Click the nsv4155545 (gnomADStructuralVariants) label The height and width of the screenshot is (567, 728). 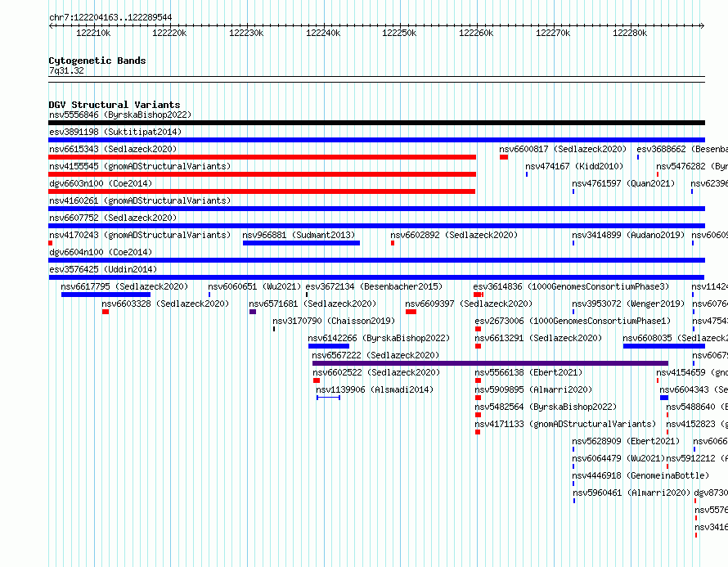point(140,166)
